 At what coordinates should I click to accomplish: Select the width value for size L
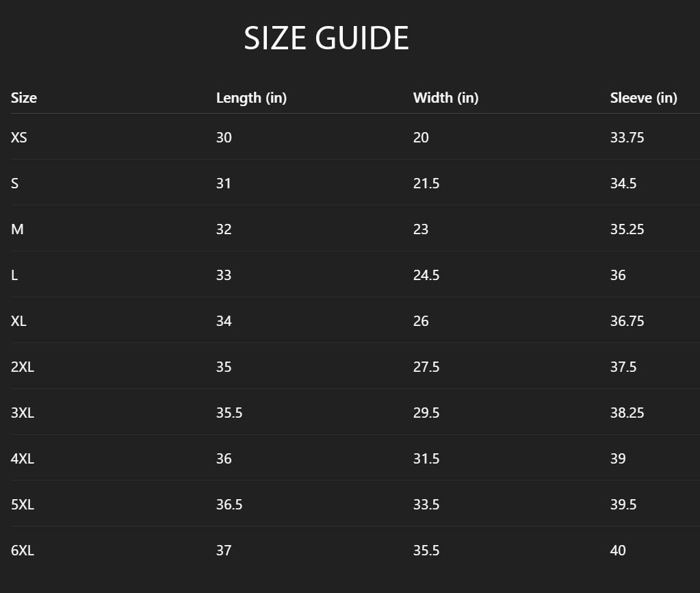[x=426, y=275]
